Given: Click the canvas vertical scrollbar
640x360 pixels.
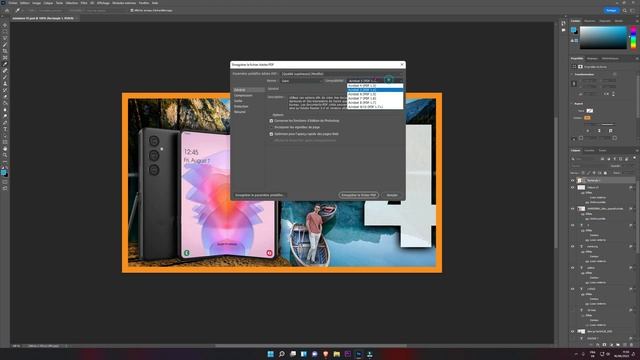Looking at the screenshot, I should tap(556, 182).
